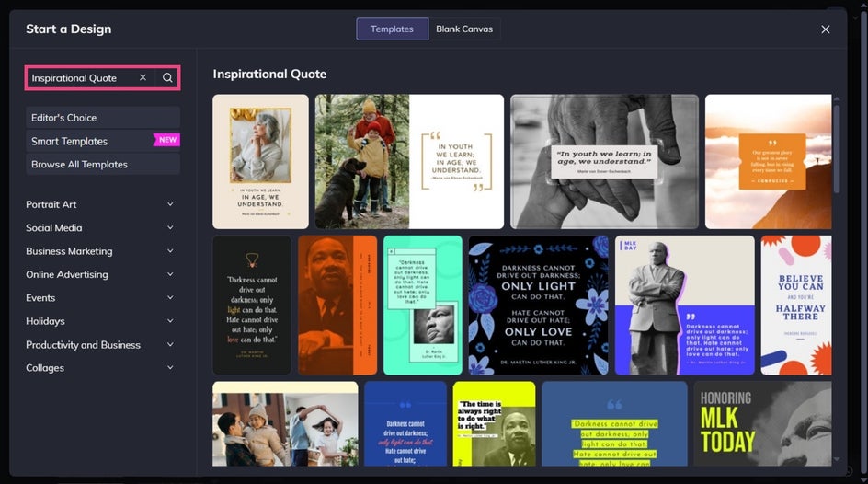Choose the orange MLK portrait template
Viewport: 868px width, 484px height.
(x=337, y=305)
